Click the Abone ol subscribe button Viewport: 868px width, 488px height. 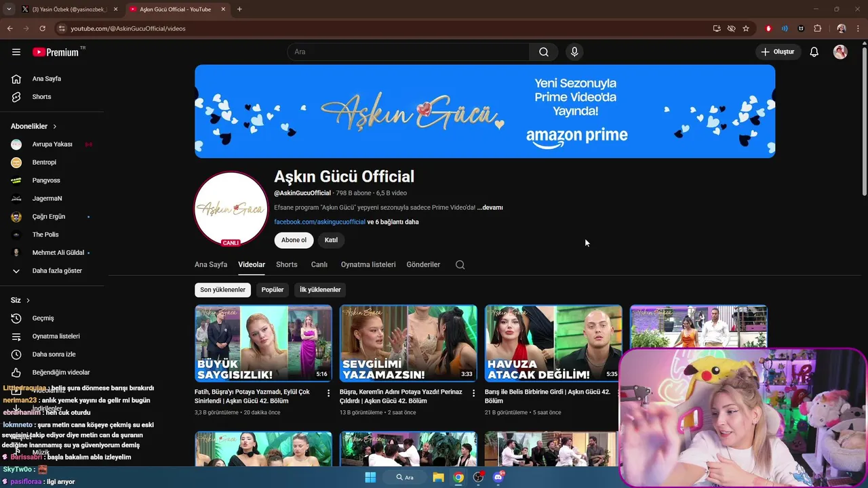294,240
